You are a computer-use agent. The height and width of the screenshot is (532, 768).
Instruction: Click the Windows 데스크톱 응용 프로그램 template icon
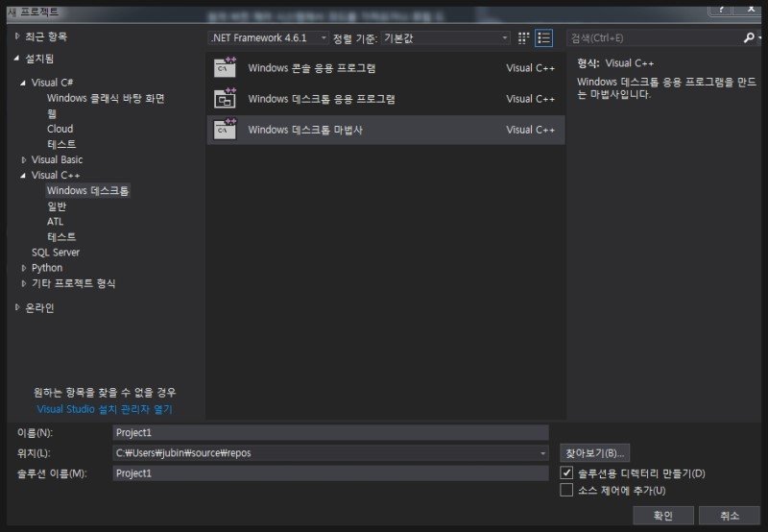tap(225, 99)
